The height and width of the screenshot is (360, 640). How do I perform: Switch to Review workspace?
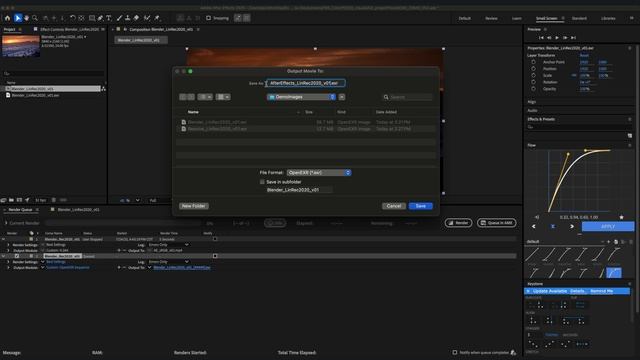[x=491, y=18]
